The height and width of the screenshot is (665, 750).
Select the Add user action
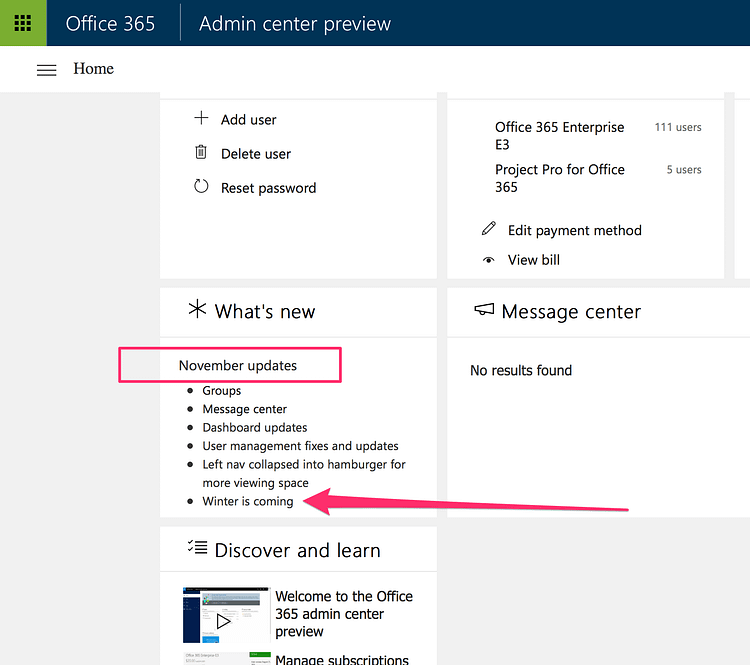tap(248, 120)
